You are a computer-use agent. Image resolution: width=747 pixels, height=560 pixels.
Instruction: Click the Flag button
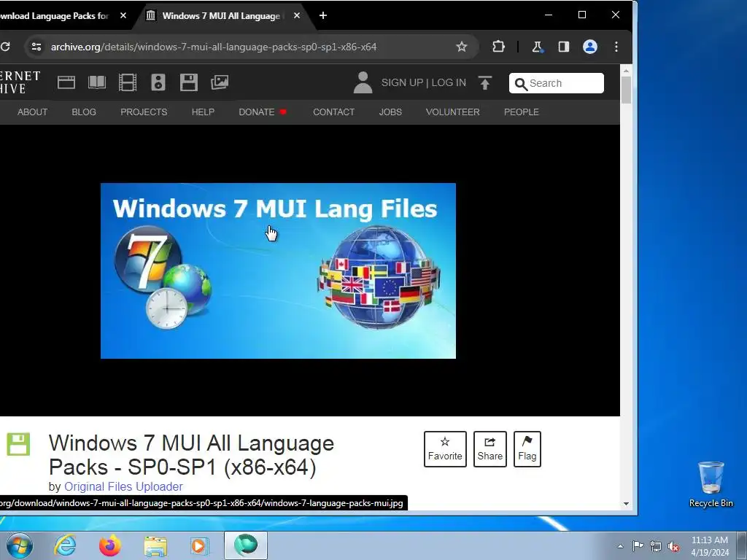(x=527, y=449)
